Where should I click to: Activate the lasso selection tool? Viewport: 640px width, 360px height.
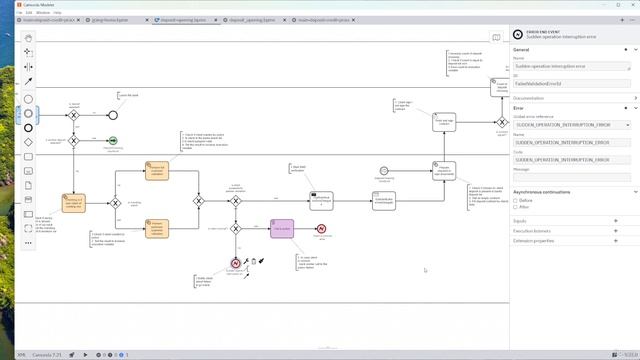pyautogui.click(x=28, y=52)
